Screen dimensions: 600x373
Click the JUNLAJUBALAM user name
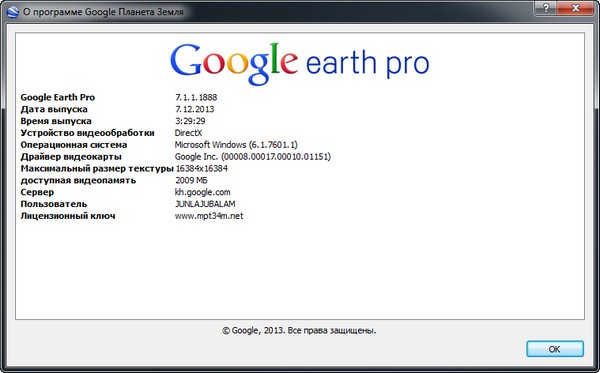pos(205,204)
